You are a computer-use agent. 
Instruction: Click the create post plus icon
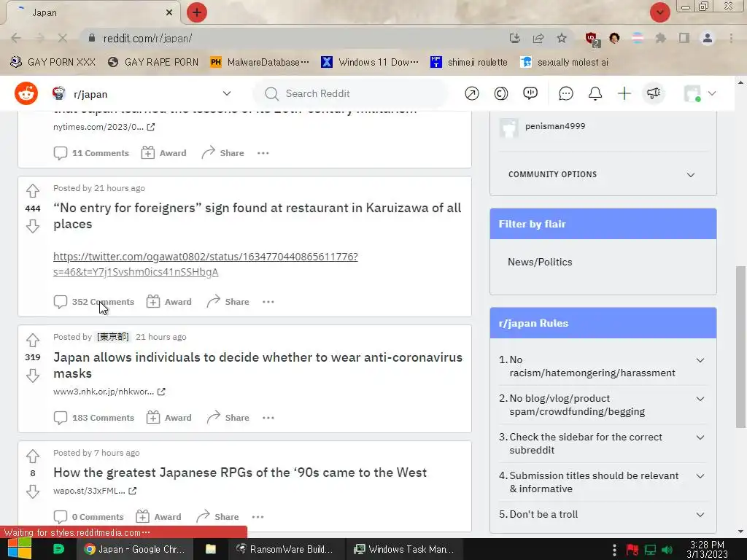[x=624, y=94]
